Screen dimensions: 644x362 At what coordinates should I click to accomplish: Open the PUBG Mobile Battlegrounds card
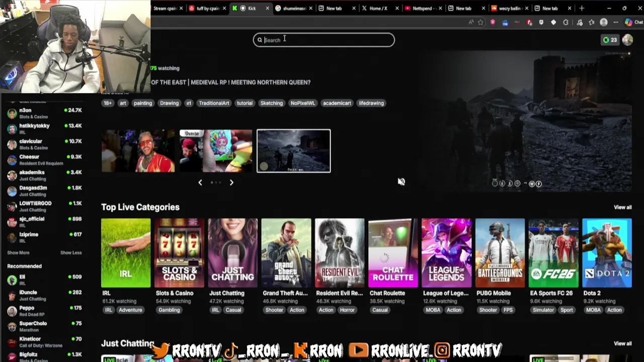click(500, 253)
